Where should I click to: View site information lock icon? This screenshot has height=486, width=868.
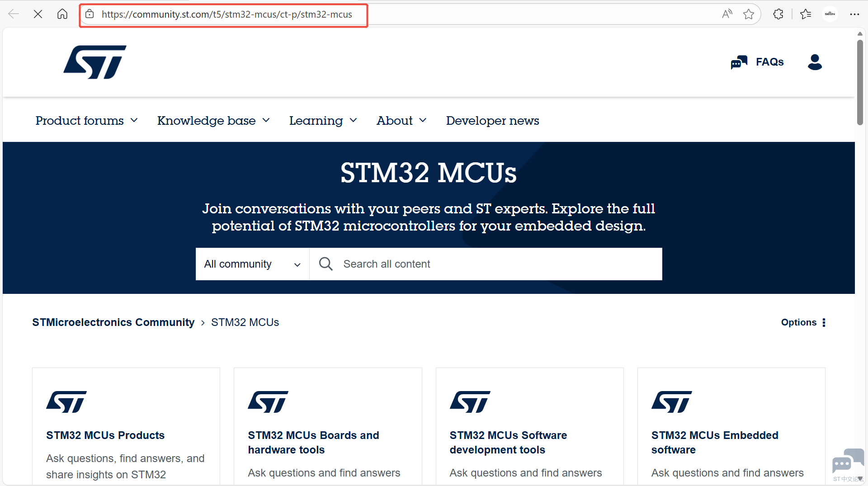(x=90, y=14)
